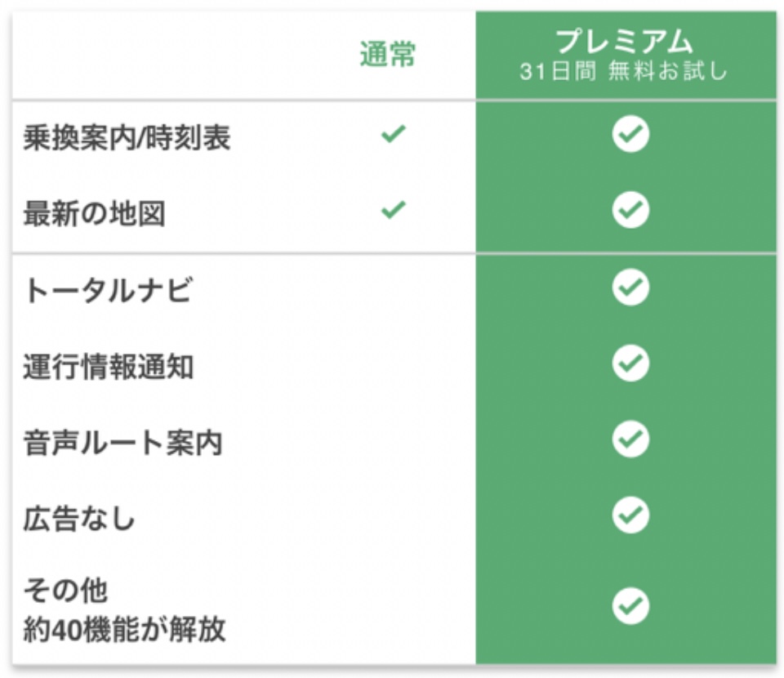Click the premium checkmark for トータルナビ

tap(630, 287)
